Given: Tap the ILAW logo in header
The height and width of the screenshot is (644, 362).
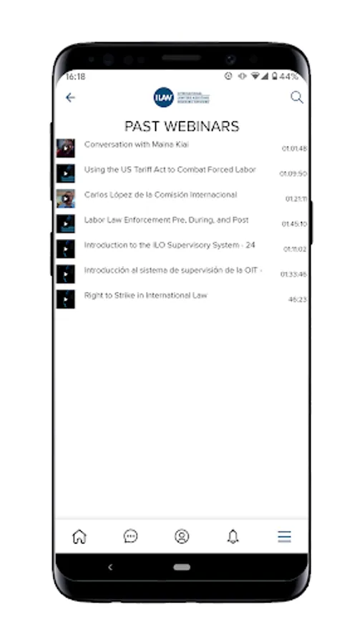Looking at the screenshot, I should (x=181, y=98).
